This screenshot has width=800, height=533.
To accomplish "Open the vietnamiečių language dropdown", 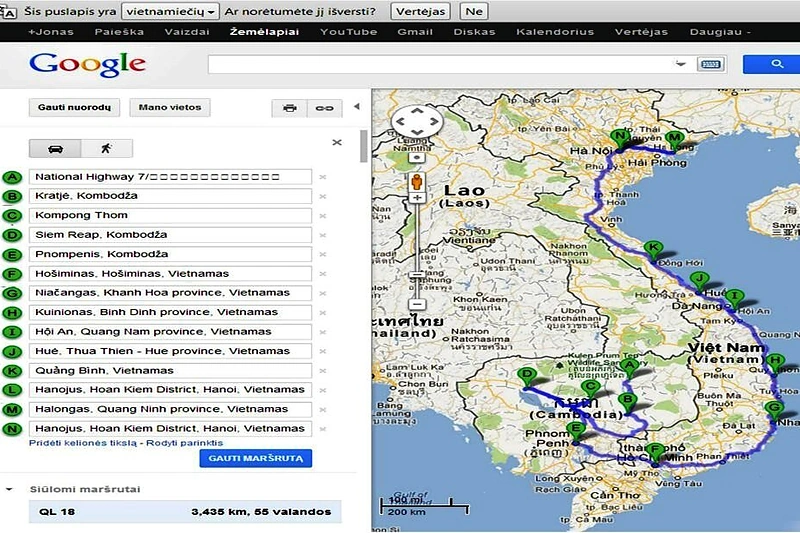I will pos(172,12).
